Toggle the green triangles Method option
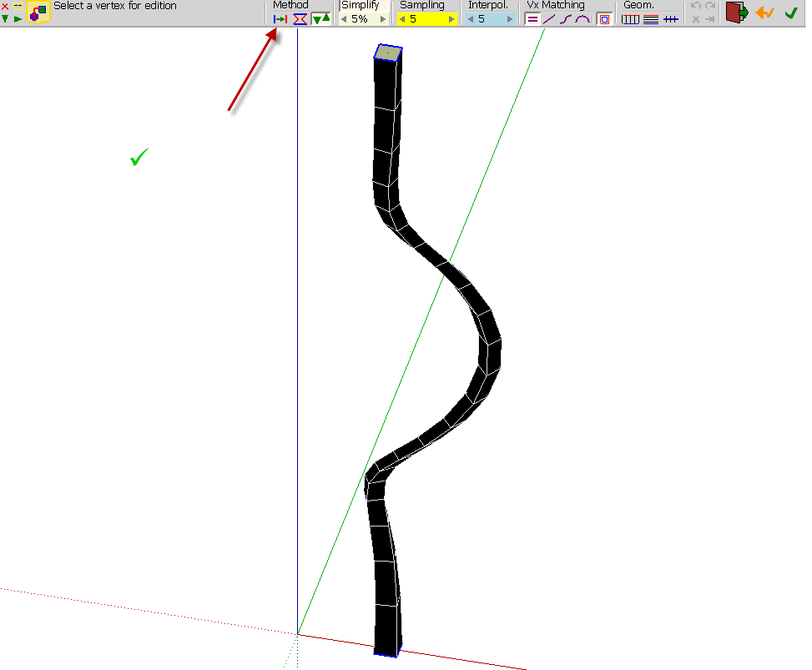 (321, 19)
